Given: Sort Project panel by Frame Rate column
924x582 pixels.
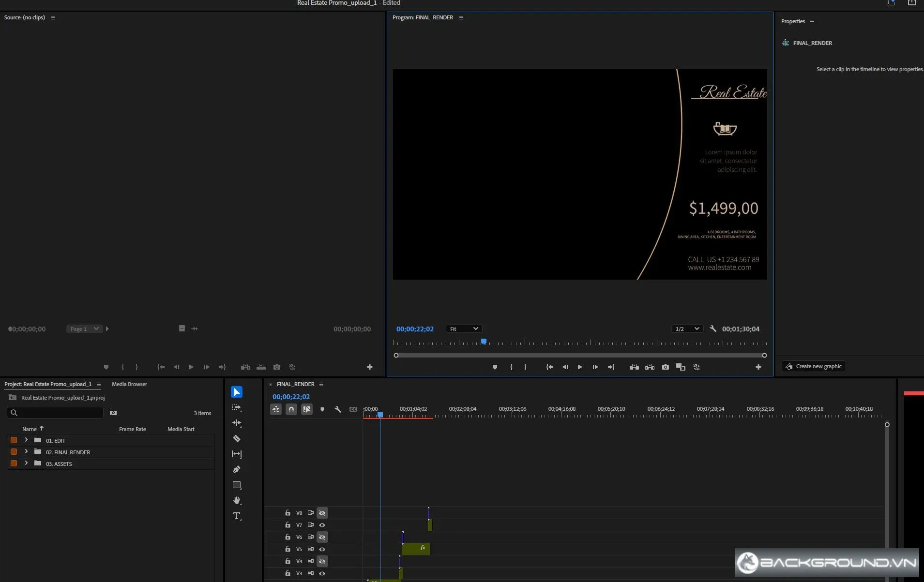Looking at the screenshot, I should tap(133, 429).
